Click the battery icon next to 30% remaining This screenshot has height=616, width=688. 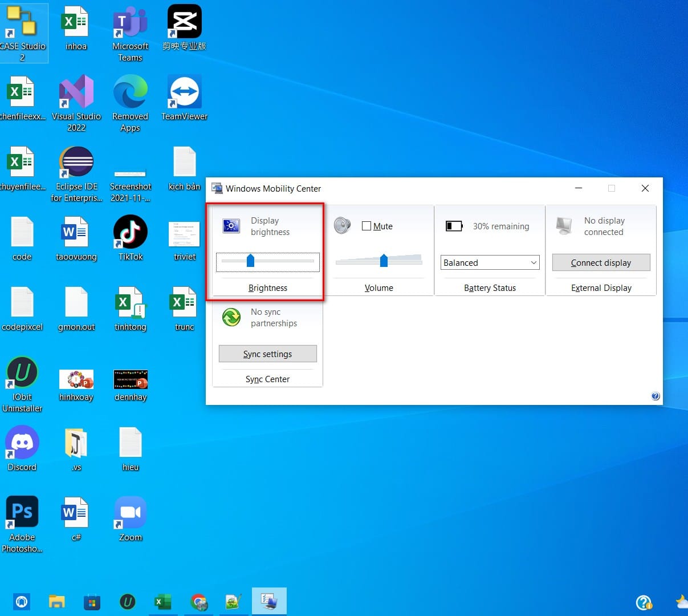point(454,226)
